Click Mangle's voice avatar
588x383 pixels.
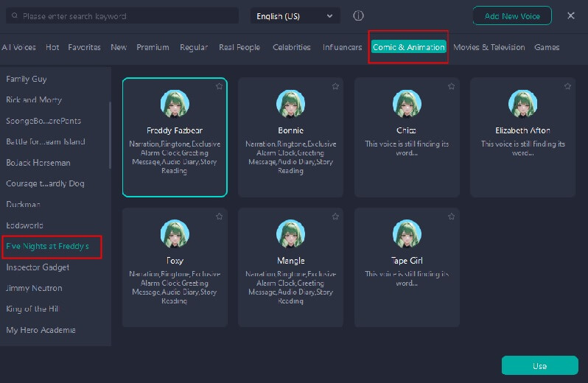pyautogui.click(x=290, y=234)
